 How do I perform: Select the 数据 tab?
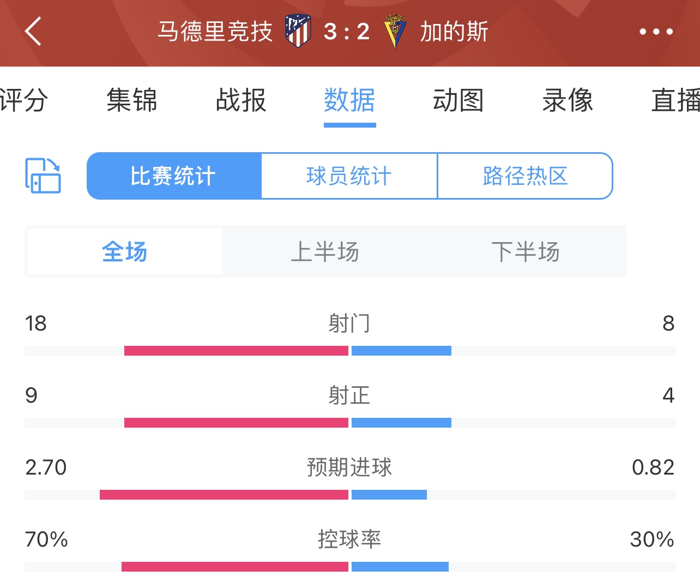click(x=349, y=100)
